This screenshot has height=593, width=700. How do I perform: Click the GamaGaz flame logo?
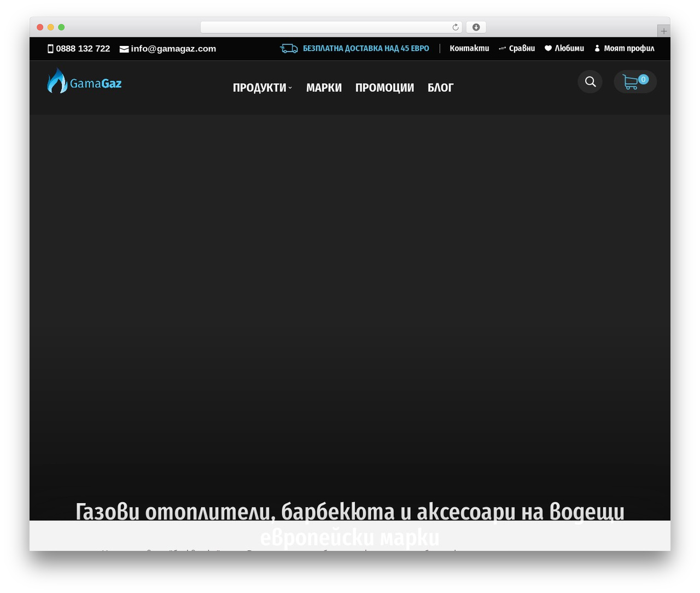click(84, 81)
